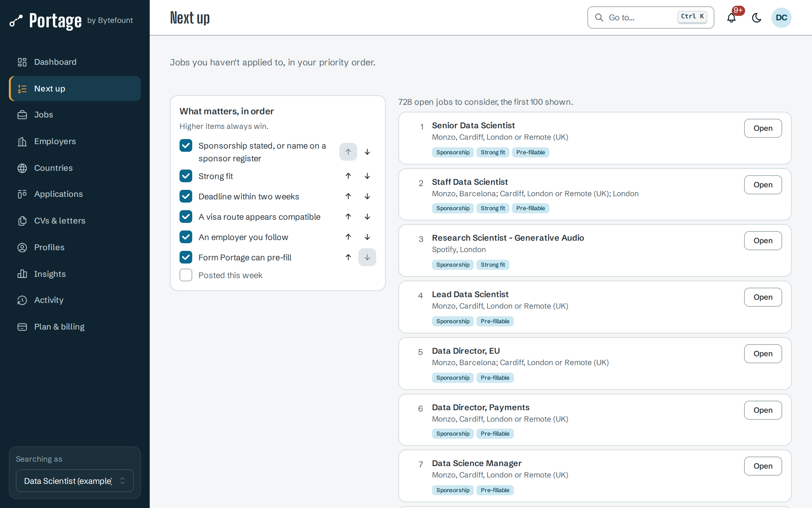Open the Profiles section
The height and width of the screenshot is (508, 812).
click(75, 247)
